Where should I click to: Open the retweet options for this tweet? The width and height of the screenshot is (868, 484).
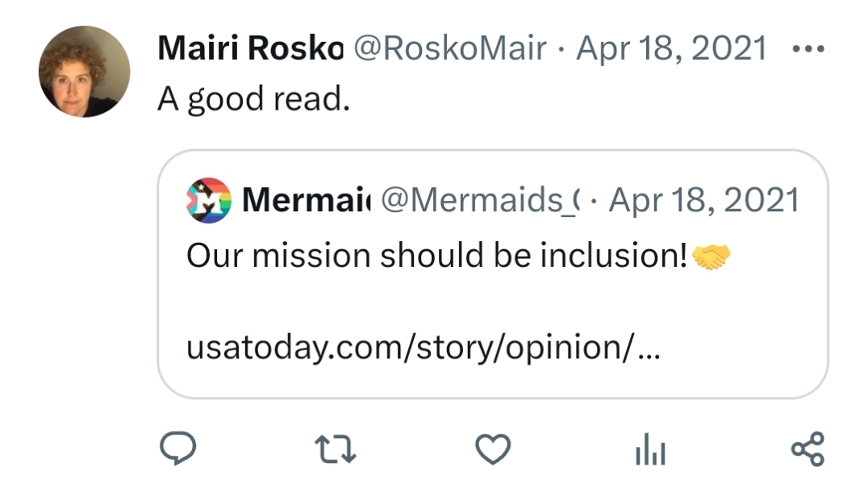tap(332, 449)
